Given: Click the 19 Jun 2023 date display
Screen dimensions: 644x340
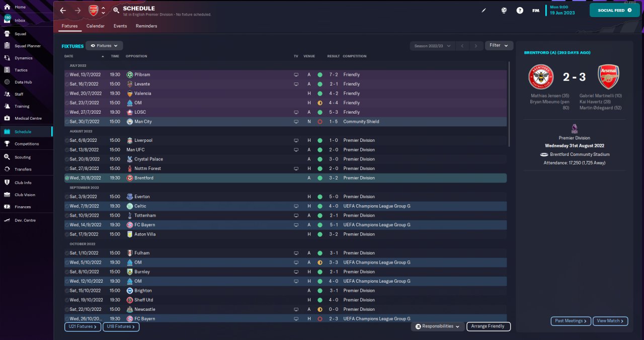Looking at the screenshot, I should [x=562, y=13].
